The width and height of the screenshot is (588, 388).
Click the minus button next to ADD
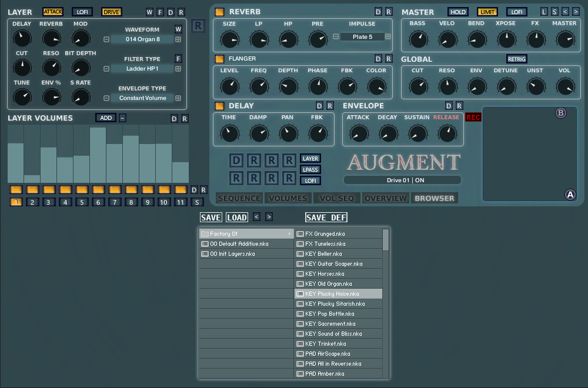click(x=122, y=118)
